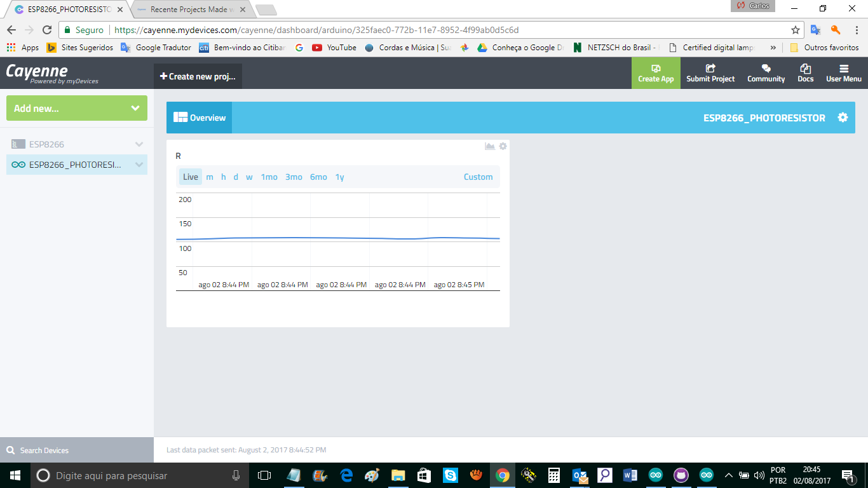868x488 pixels.
Task: Select the Live time range
Action: pyautogui.click(x=191, y=177)
